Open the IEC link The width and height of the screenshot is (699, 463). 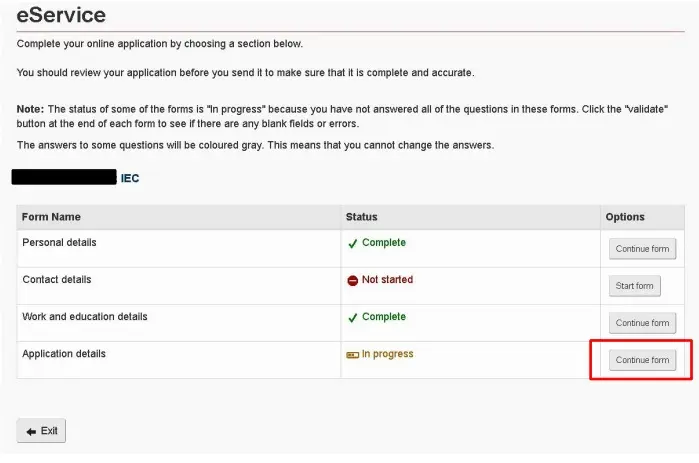pyautogui.click(x=130, y=178)
